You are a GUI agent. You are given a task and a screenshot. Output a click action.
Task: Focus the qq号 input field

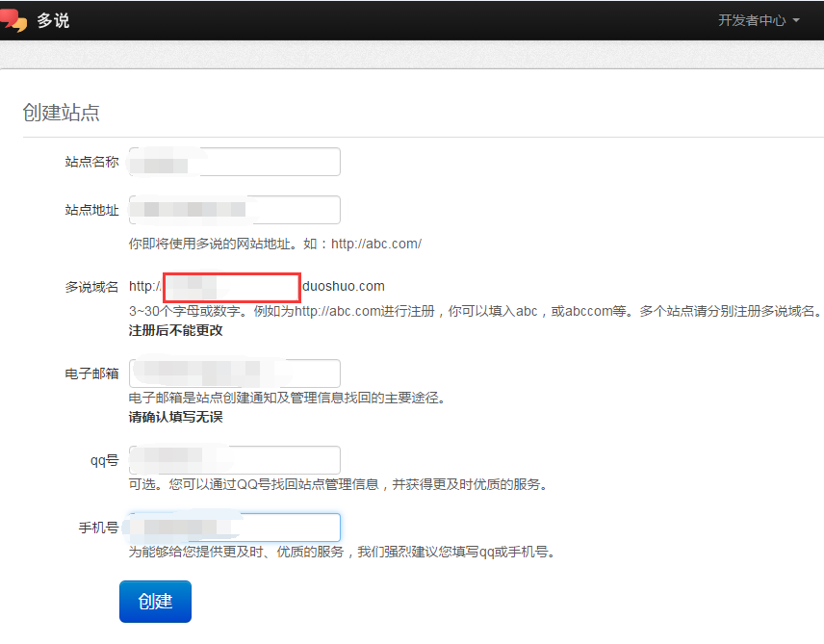point(234,460)
